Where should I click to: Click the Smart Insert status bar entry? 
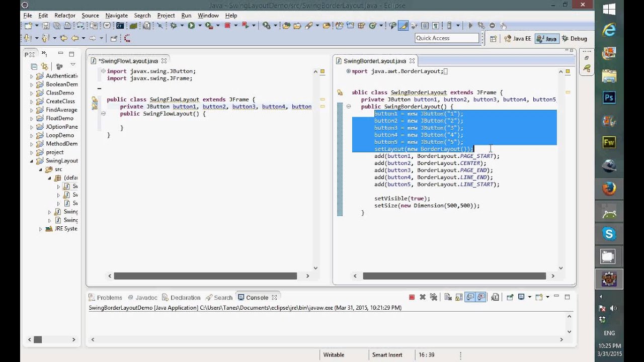pos(387,355)
